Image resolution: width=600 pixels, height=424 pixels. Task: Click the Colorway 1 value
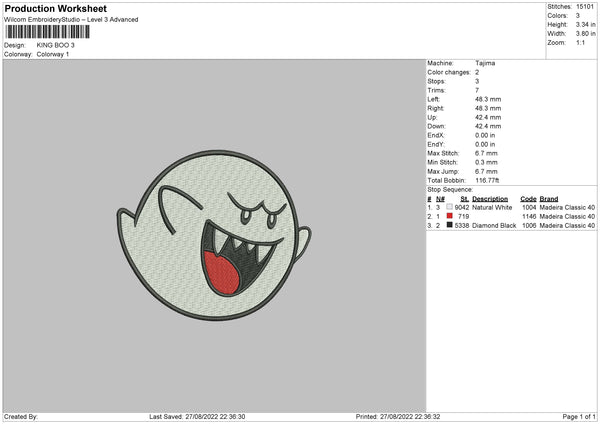pos(55,54)
